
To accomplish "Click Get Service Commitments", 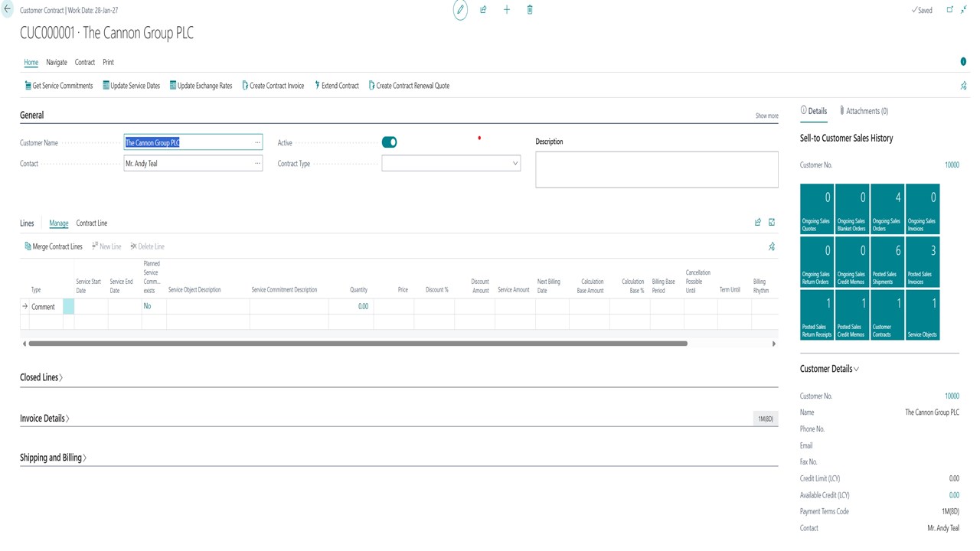I will click(59, 86).
